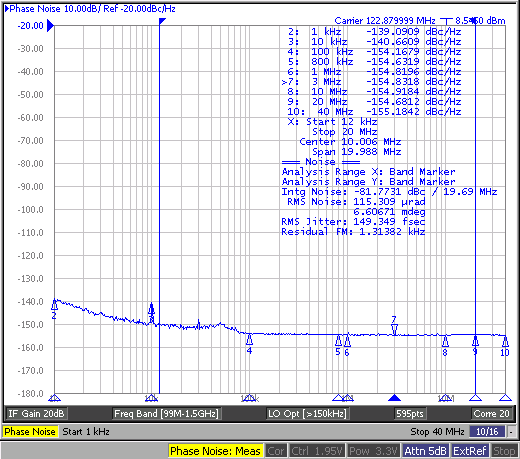Click the Center 10.006 MHz text
The height and width of the screenshot is (459, 520).
350,142
